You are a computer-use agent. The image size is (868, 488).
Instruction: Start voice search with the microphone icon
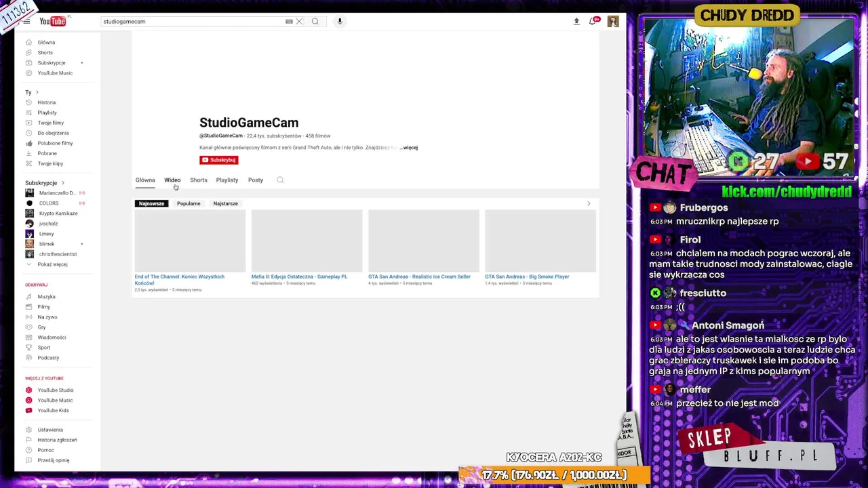coord(340,22)
